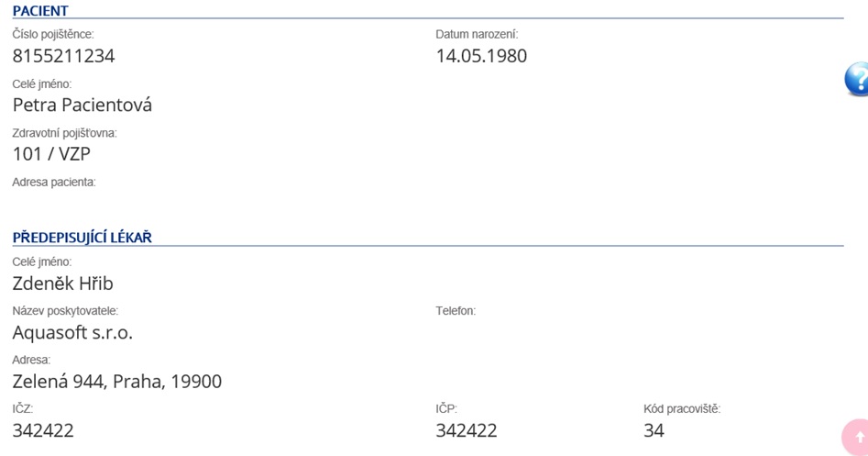Click the Adresa pacienta label
868x456 pixels.
click(54, 183)
